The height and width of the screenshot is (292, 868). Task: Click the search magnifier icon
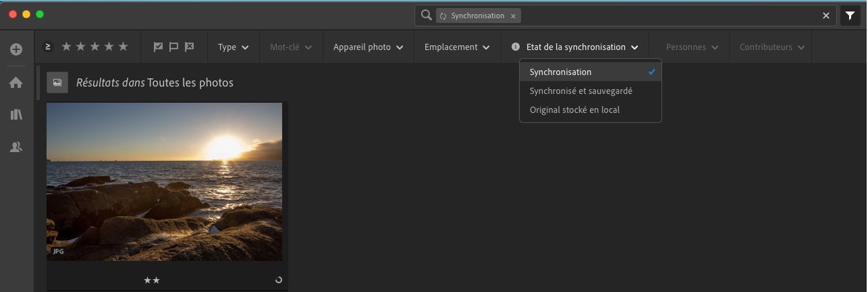426,16
